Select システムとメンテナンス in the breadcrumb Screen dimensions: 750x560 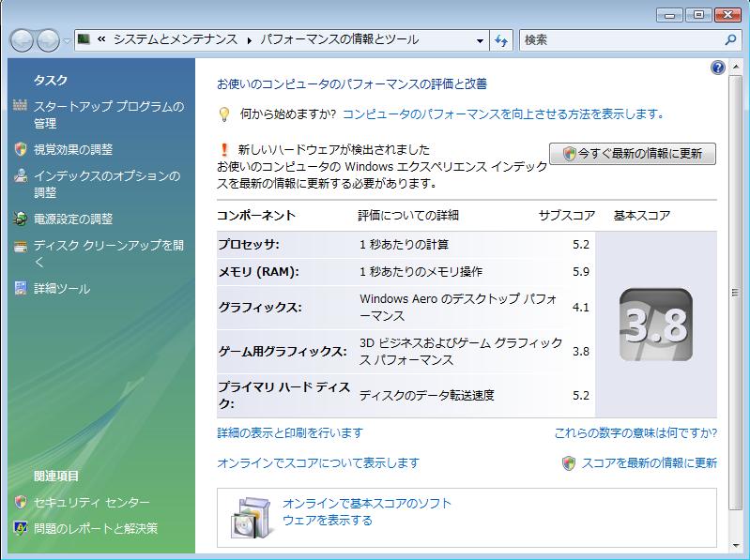pyautogui.click(x=176, y=39)
